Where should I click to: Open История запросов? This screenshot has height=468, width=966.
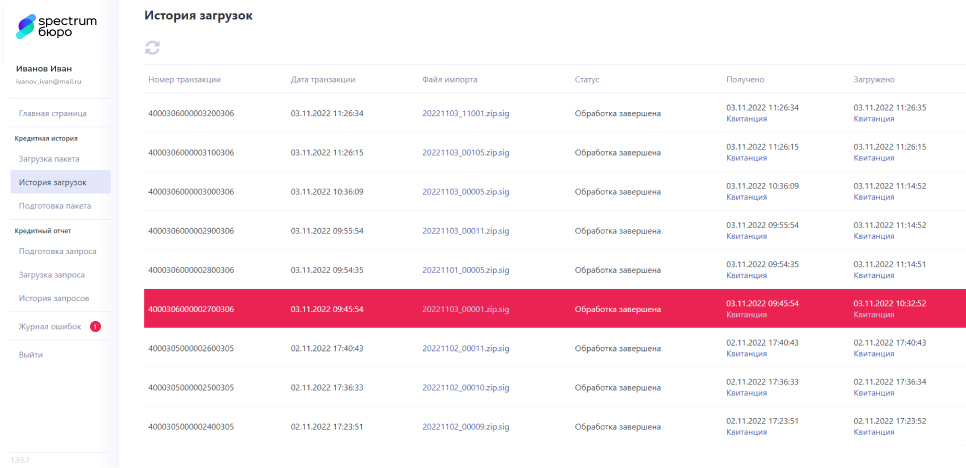(x=54, y=298)
